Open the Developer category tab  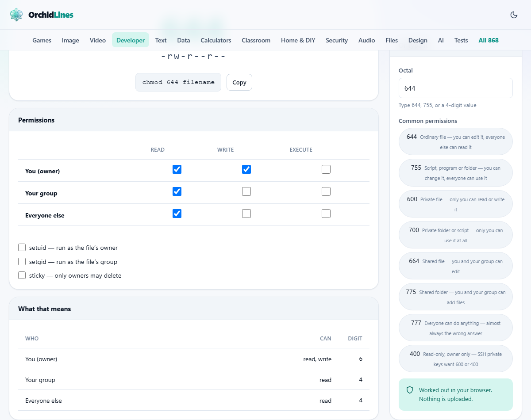(x=131, y=40)
